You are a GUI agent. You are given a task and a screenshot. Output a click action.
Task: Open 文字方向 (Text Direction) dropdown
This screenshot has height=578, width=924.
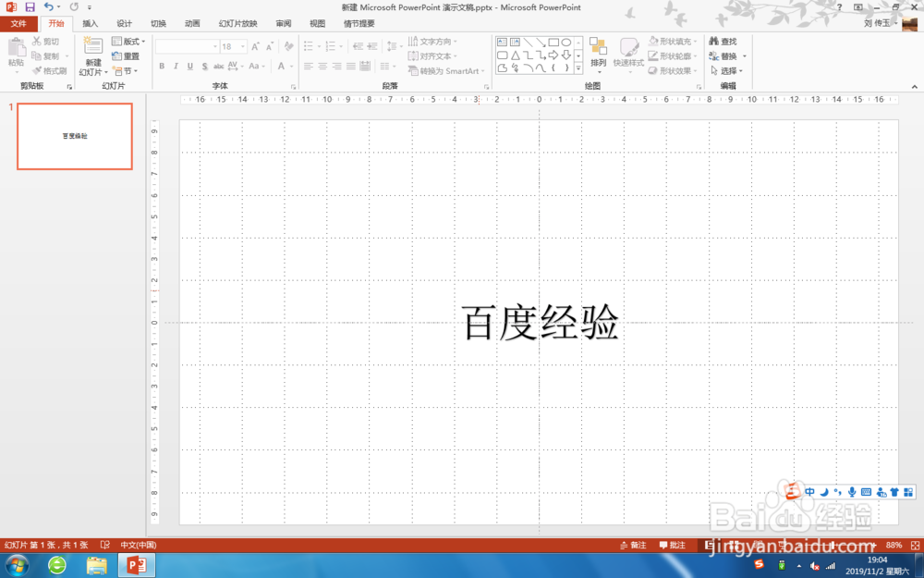pyautogui.click(x=432, y=42)
